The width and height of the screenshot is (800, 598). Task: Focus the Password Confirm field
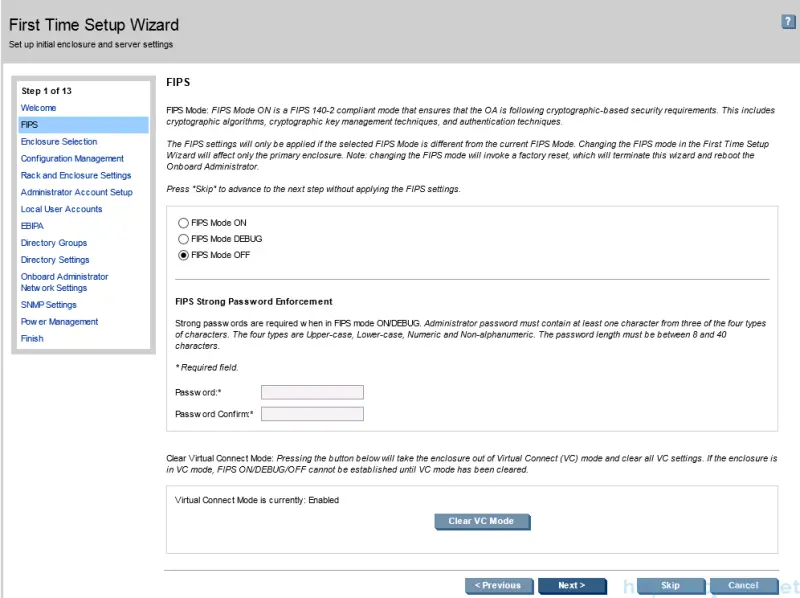click(x=312, y=414)
